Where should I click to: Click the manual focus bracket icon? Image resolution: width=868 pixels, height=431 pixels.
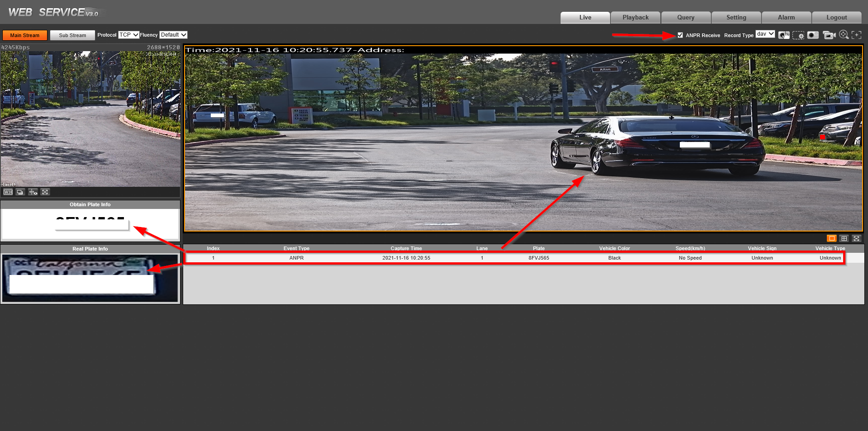(x=856, y=35)
